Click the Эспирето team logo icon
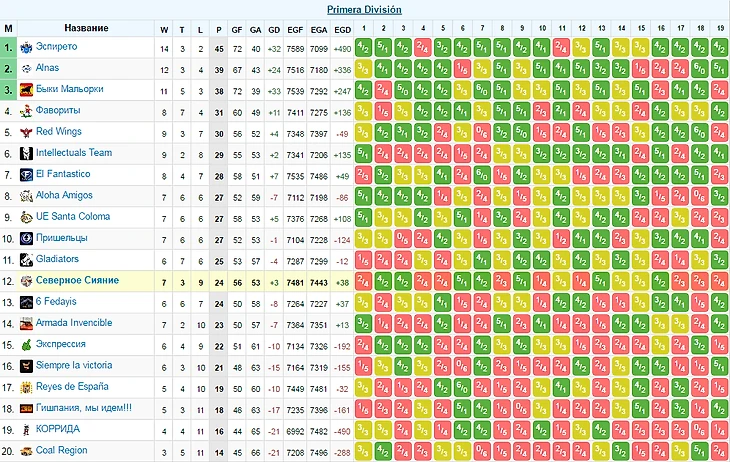Image resolution: width=730 pixels, height=462 pixels. click(26, 47)
